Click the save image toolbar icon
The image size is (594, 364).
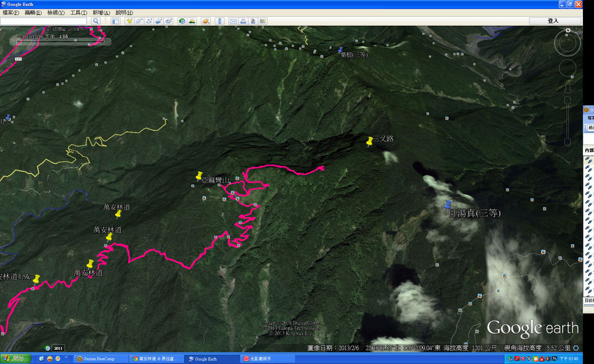tap(253, 21)
